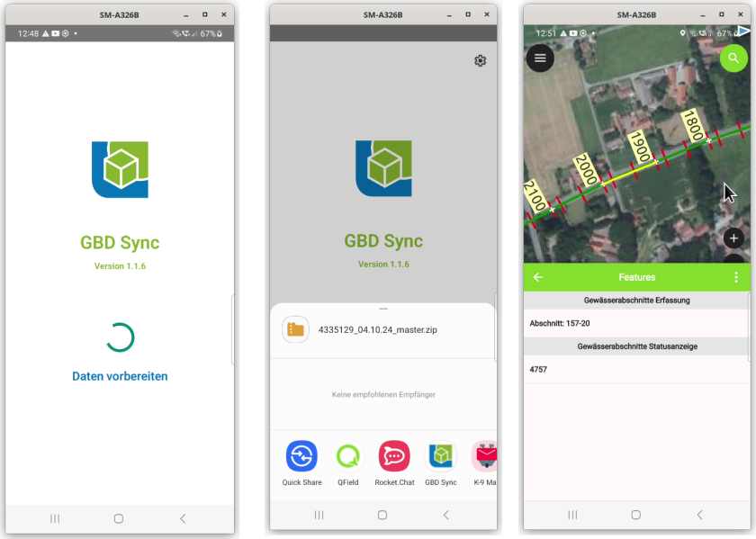Screen dimensions: 756x539
Task: Close the right SM-A326B window
Action: coord(740,15)
